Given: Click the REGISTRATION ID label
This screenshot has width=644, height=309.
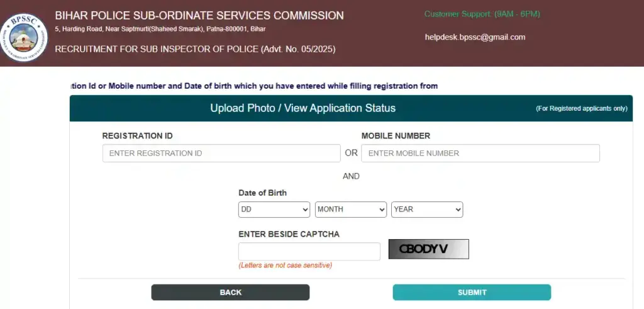Looking at the screenshot, I should pos(137,136).
